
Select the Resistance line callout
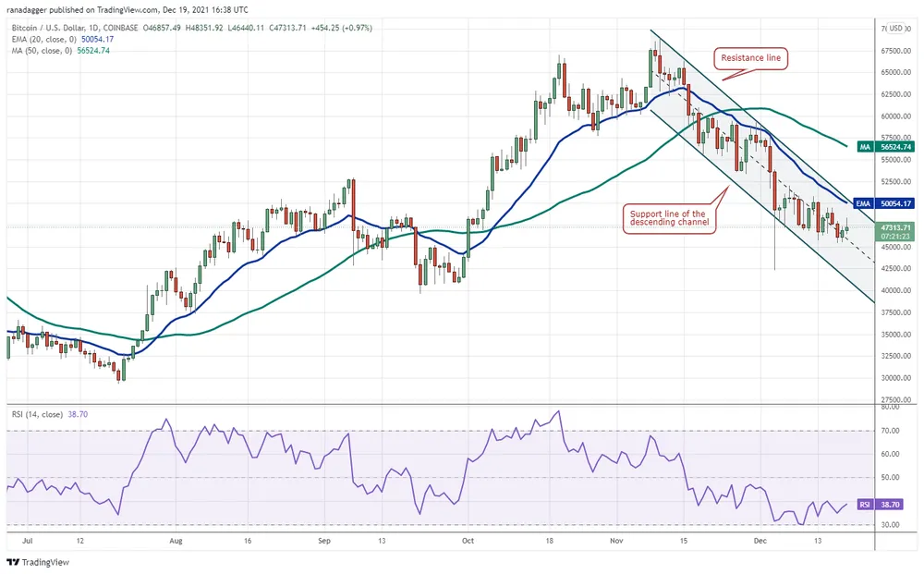pyautogui.click(x=752, y=58)
